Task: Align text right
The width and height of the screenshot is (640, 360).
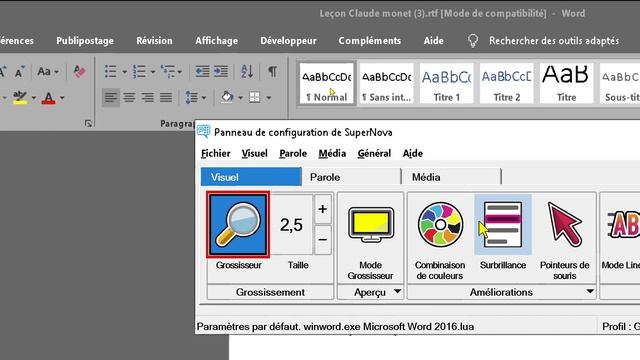Action: coord(147,97)
